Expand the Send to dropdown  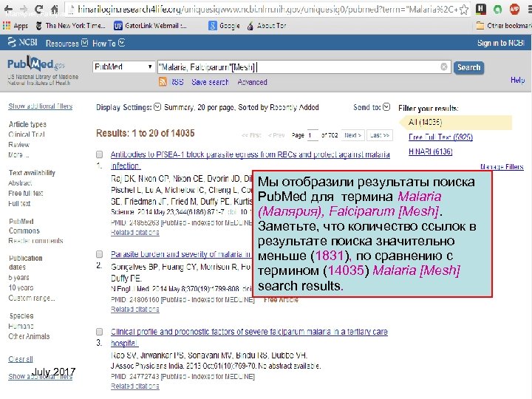(372, 107)
